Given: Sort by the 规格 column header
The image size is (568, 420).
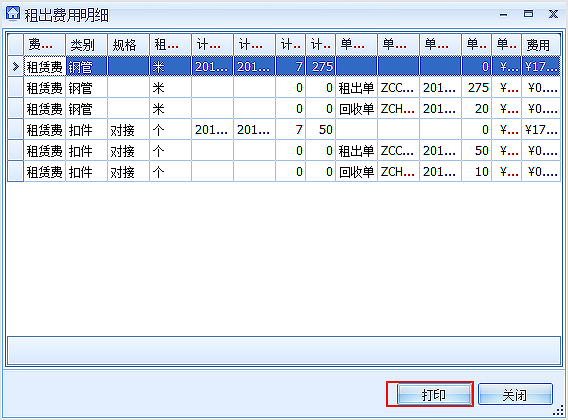Looking at the screenshot, I should (x=128, y=45).
